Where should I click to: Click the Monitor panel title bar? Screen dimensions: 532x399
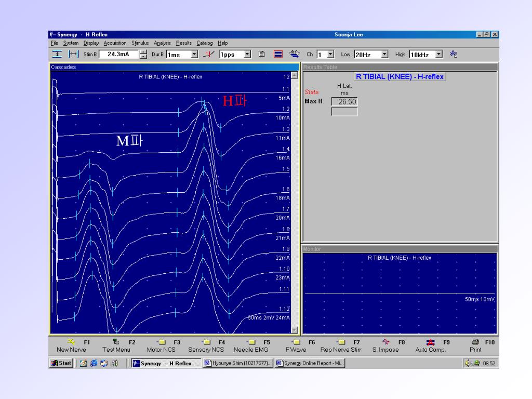coord(400,249)
